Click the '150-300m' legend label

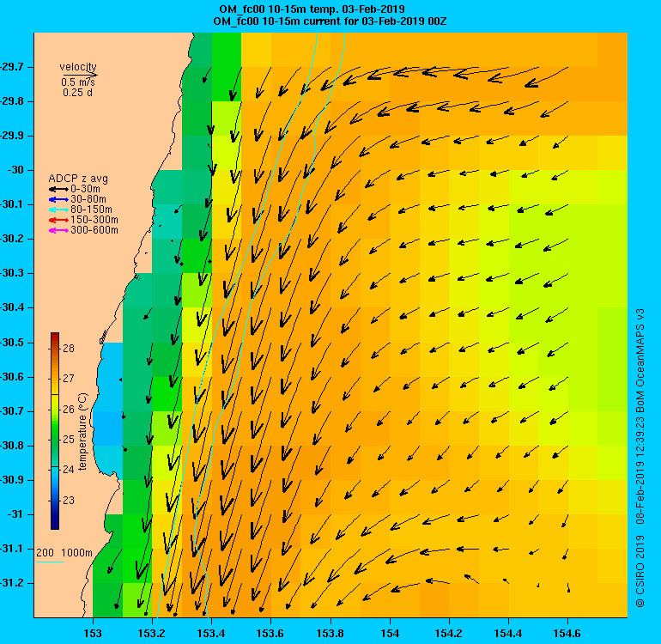pyautogui.click(x=94, y=220)
